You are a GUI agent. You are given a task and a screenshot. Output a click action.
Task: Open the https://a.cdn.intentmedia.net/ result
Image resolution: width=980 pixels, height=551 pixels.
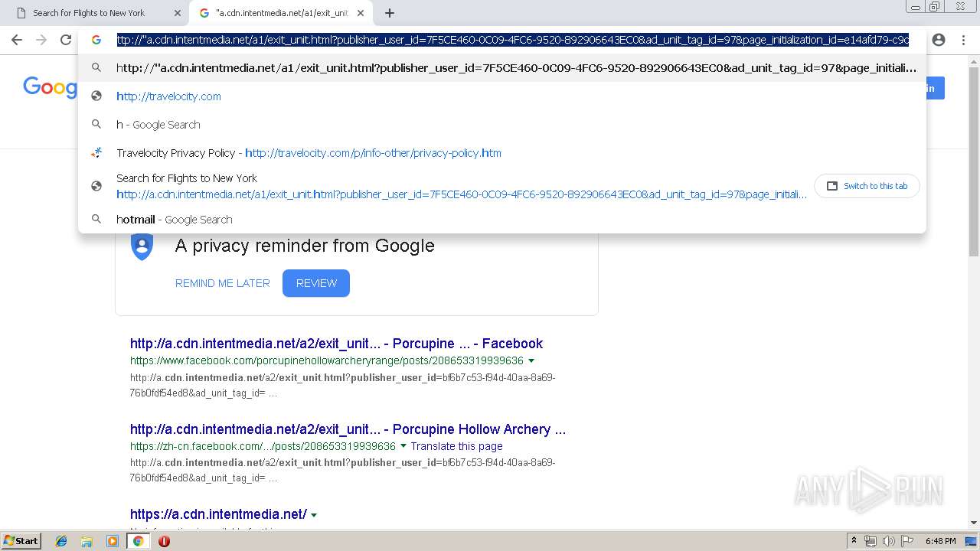tap(218, 514)
